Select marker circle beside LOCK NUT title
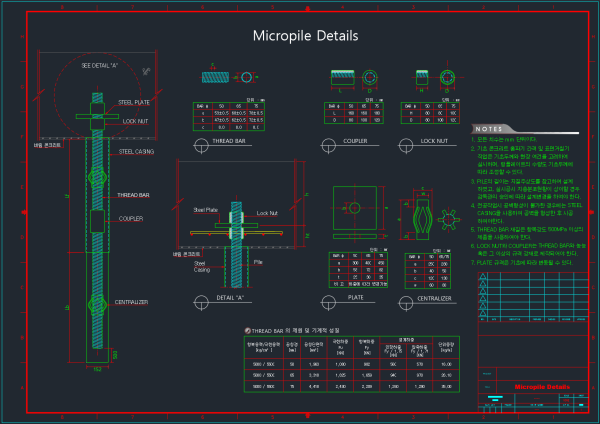Image resolution: width=600 pixels, height=424 pixels. pos(406,145)
